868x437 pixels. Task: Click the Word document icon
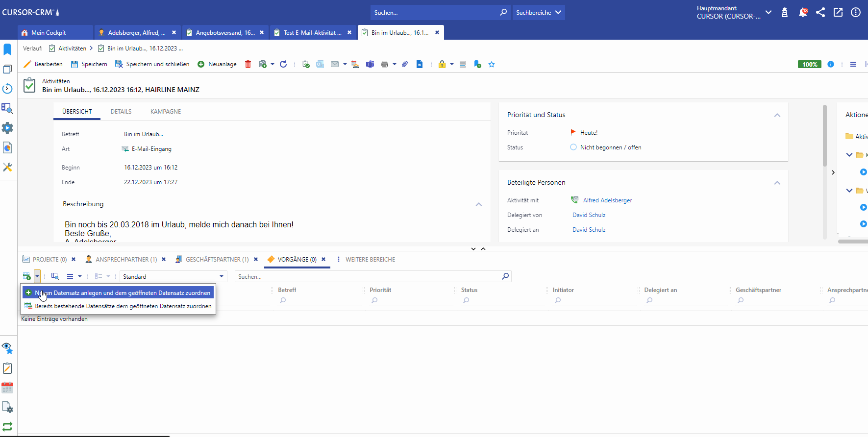420,64
